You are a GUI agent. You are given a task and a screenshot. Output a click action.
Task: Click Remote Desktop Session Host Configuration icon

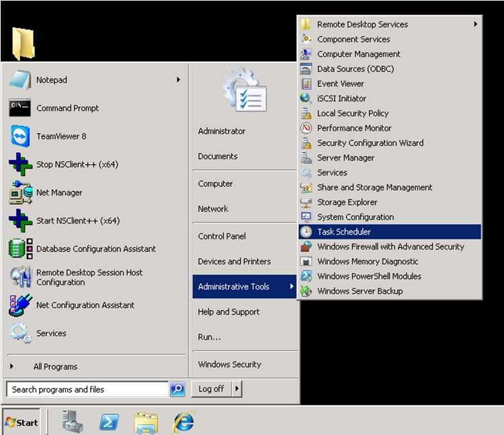tap(21, 277)
